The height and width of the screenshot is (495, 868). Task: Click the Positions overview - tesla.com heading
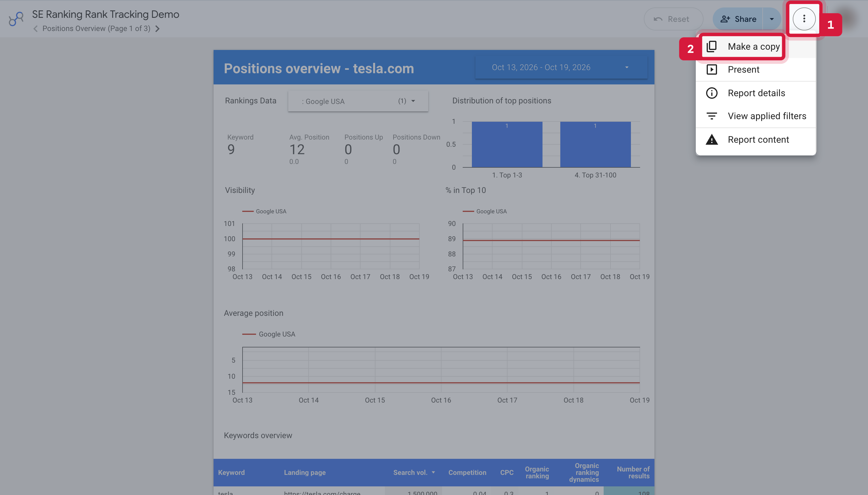pos(319,68)
